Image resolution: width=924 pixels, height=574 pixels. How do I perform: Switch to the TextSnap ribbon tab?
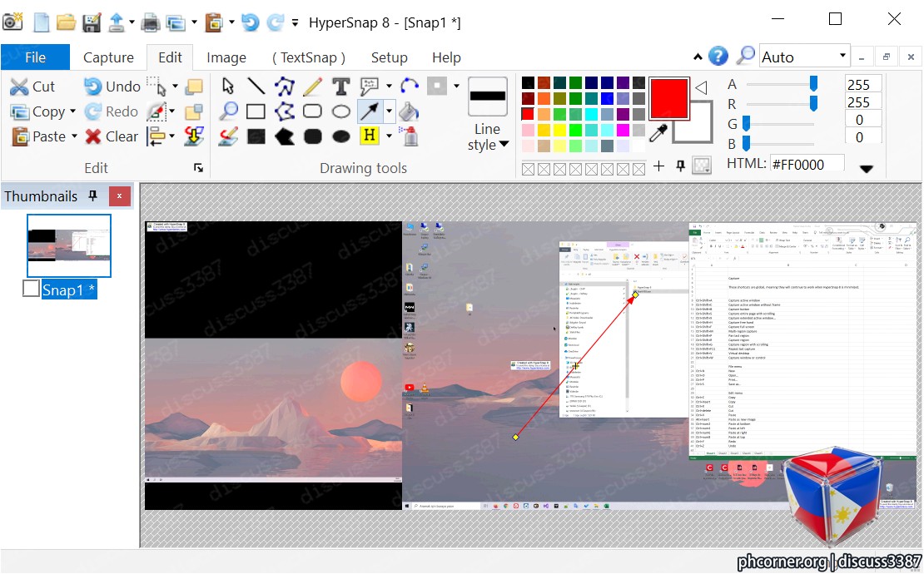click(x=308, y=57)
